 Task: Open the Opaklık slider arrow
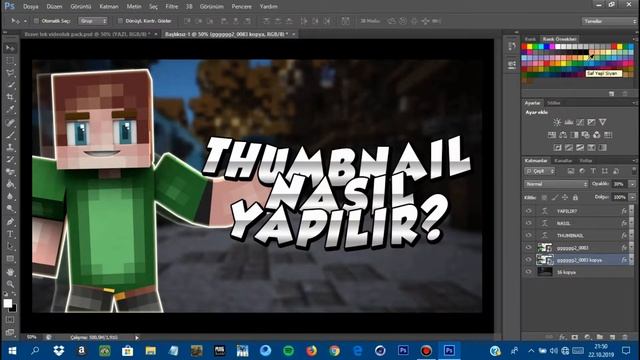point(632,184)
